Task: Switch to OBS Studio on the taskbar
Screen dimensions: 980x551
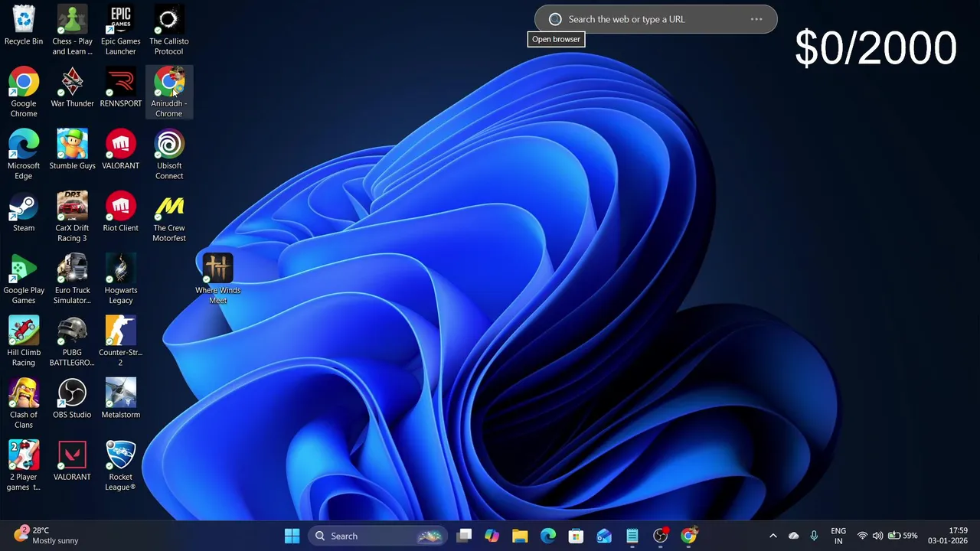Action: point(660,536)
